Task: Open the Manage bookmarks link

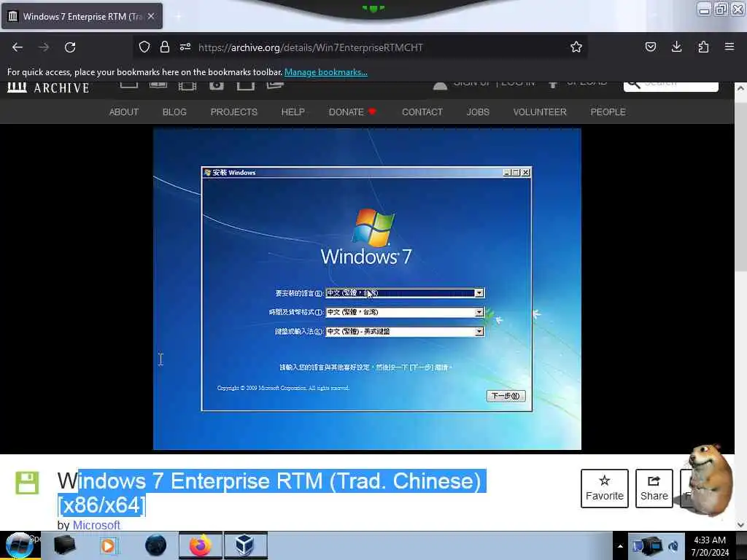Action: click(326, 72)
